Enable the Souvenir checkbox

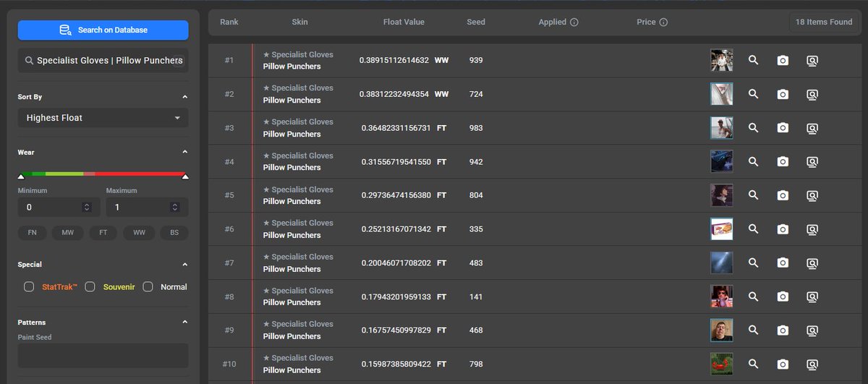point(90,286)
